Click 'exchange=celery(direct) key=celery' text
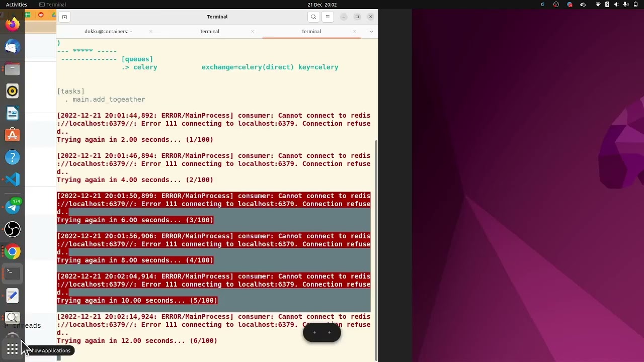Screen dimensions: 644x362 pyautogui.click(x=270, y=67)
